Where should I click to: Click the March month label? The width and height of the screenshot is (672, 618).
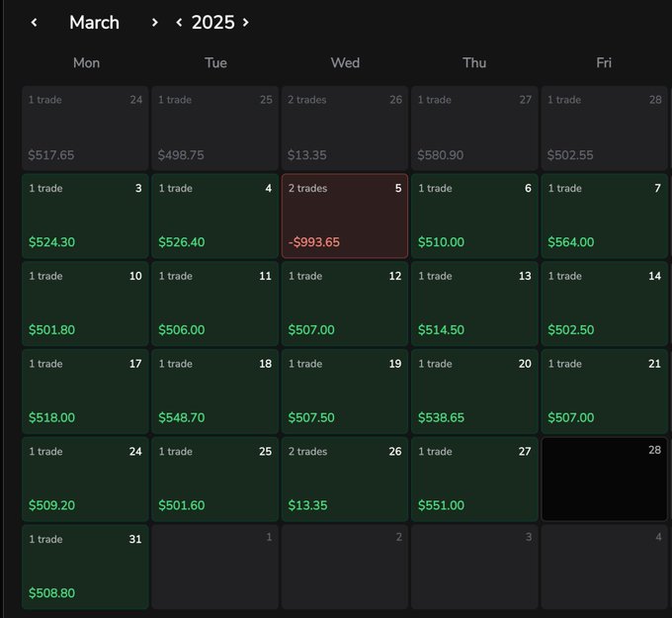[x=94, y=23]
